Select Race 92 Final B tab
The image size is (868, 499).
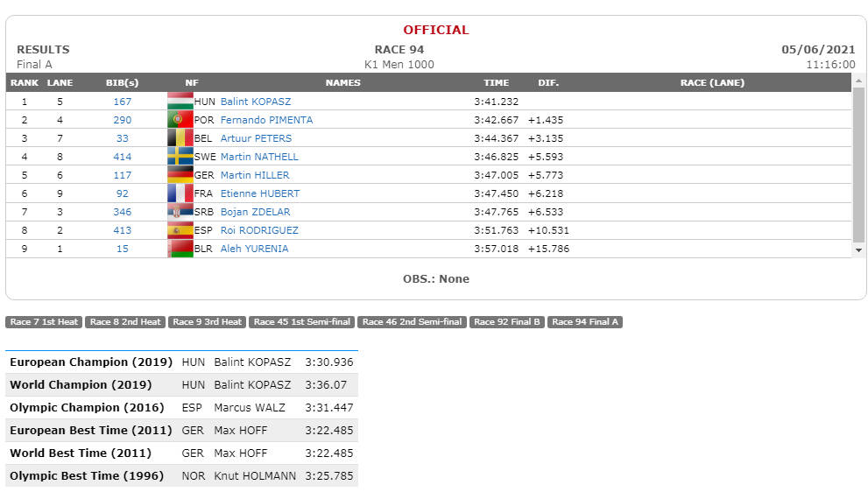pos(507,322)
